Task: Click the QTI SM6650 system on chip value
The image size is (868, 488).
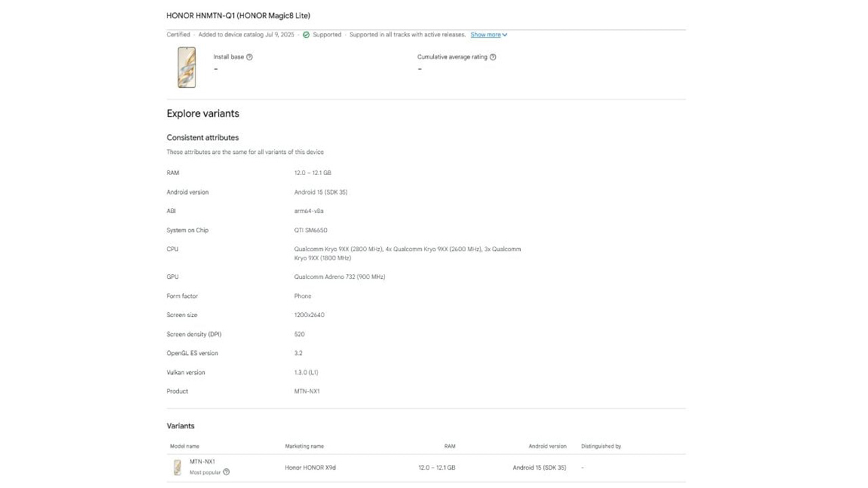Action: (x=311, y=230)
